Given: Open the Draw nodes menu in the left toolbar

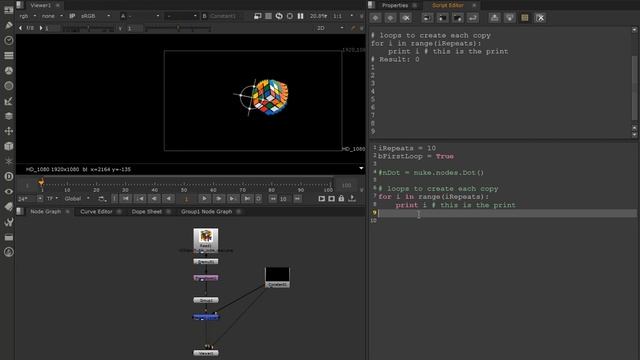Looking at the screenshot, I should pyautogui.click(x=9, y=25).
